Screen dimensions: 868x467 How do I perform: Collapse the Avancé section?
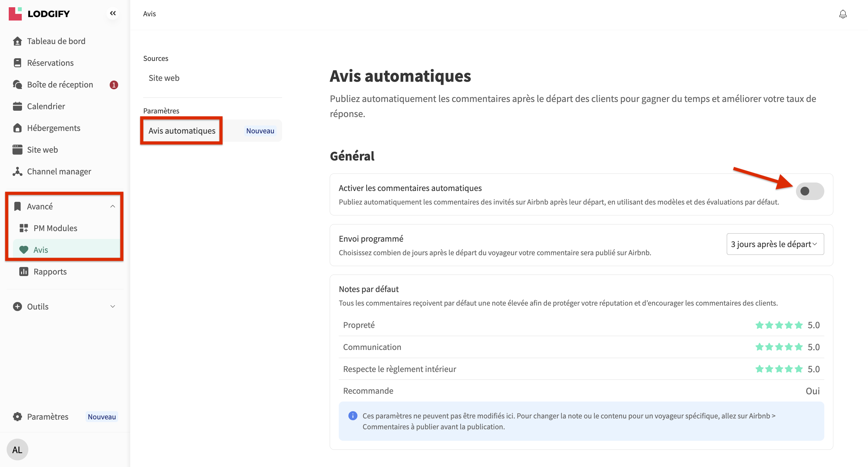(112, 206)
